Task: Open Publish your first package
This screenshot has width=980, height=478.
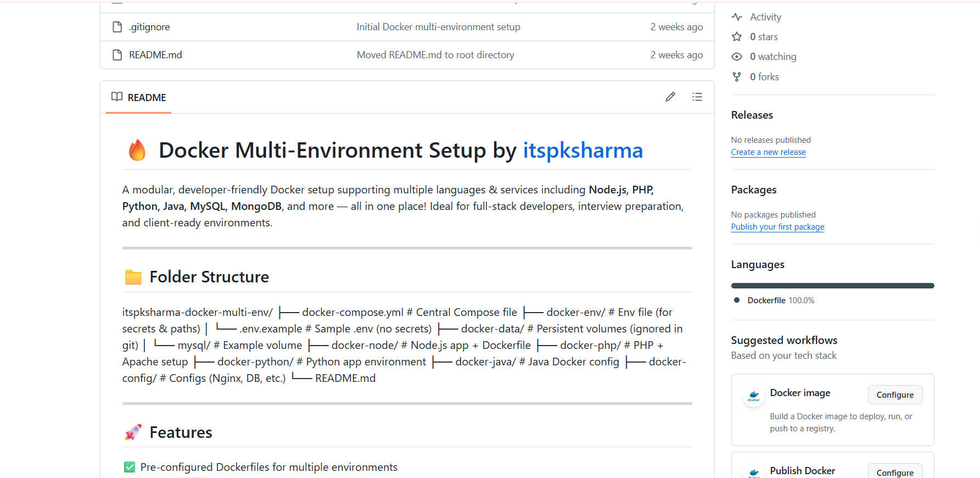Action: pyautogui.click(x=777, y=226)
